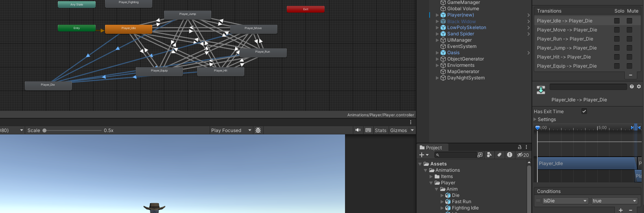Select the Player_Equip state node

tap(159, 71)
